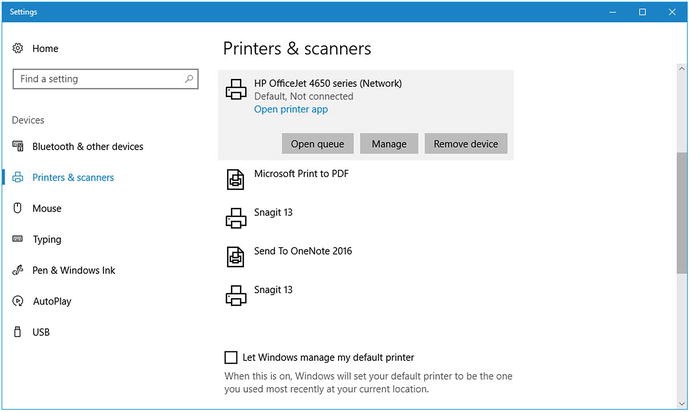Click the vertical scrollbar thumb
The height and width of the screenshot is (412, 690).
click(x=682, y=213)
